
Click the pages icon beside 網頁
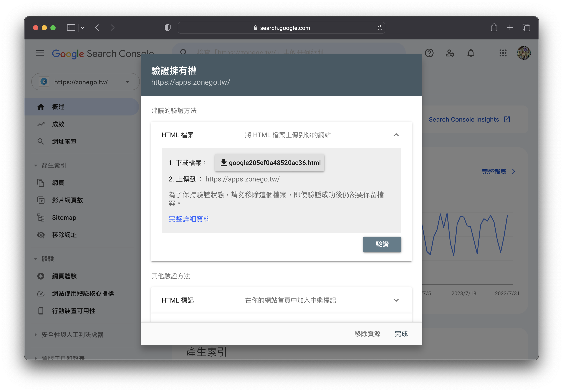41,183
